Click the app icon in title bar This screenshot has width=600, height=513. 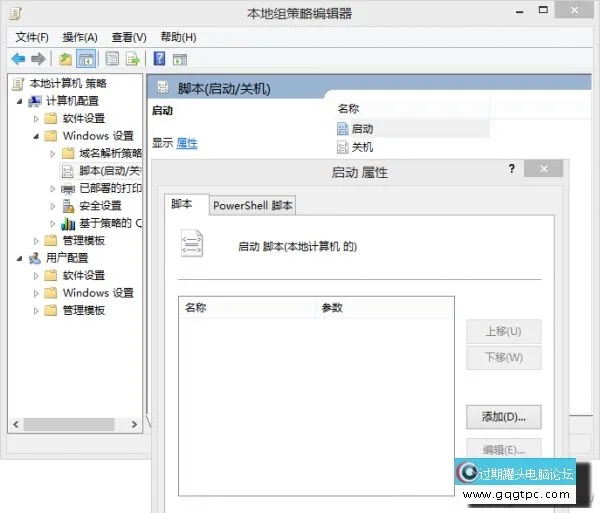point(16,14)
